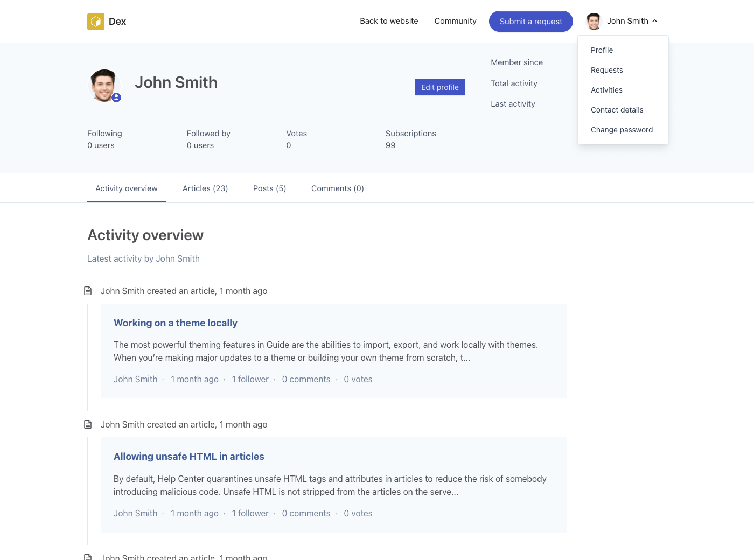Click the Dex cube logo icon
This screenshot has width=754, height=560.
[x=96, y=22]
